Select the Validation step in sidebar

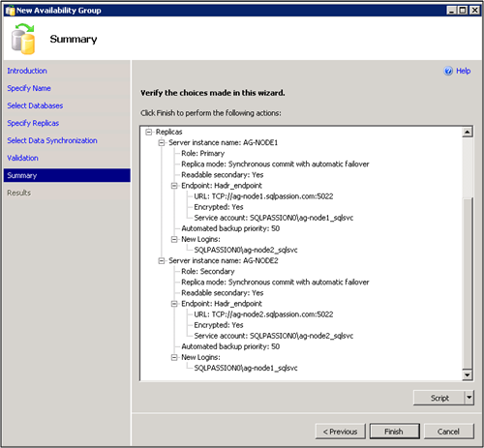pos(22,158)
